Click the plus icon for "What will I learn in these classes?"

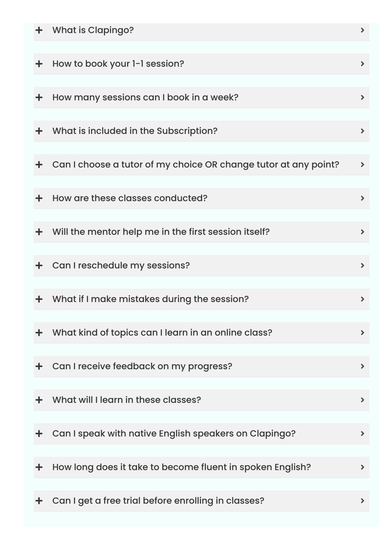click(x=39, y=400)
